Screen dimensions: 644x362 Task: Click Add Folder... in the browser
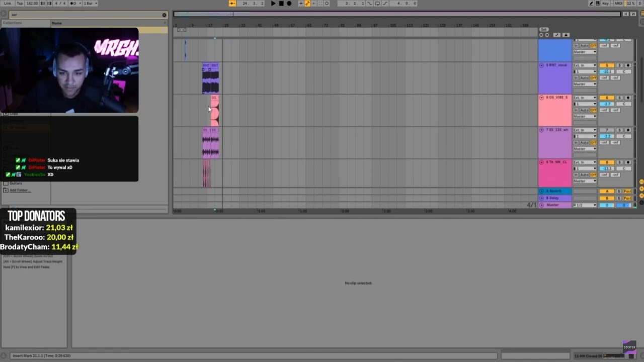pyautogui.click(x=19, y=190)
